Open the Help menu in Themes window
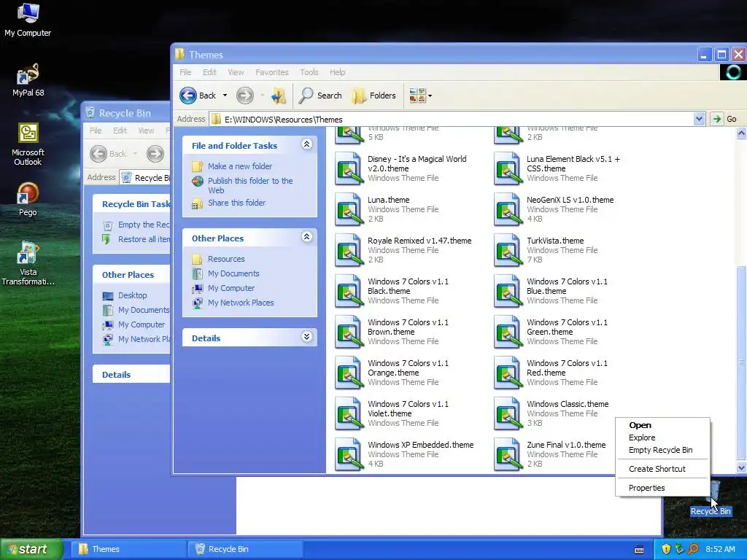 coord(337,72)
